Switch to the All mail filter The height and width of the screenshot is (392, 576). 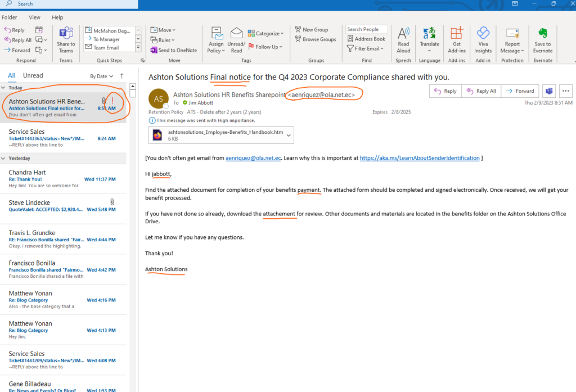[12, 75]
